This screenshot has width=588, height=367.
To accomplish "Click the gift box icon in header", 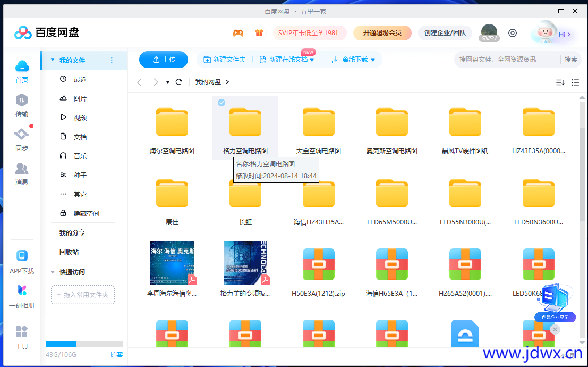I will (259, 33).
